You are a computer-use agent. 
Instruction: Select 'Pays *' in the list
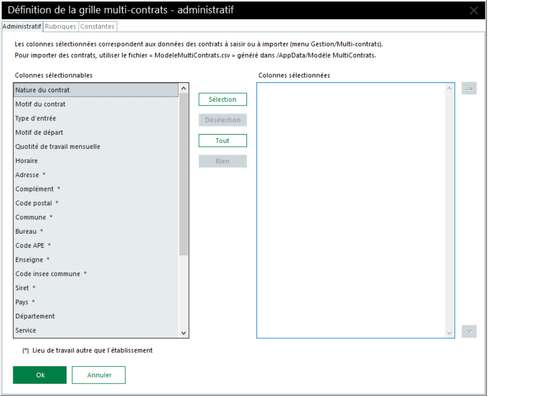[x=96, y=302]
